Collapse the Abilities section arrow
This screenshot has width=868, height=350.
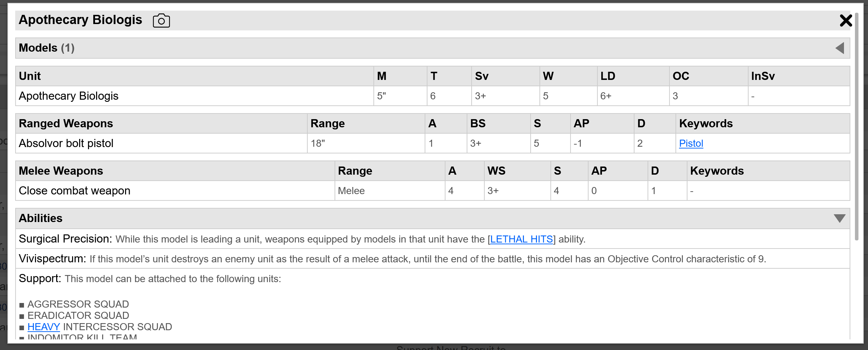(x=839, y=218)
